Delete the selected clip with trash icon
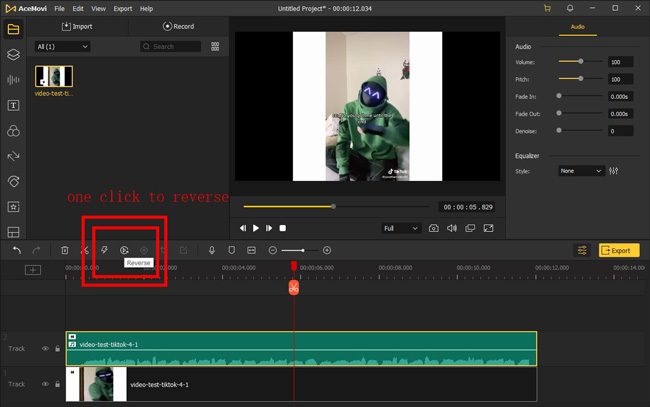The image size is (650, 407). click(x=65, y=250)
